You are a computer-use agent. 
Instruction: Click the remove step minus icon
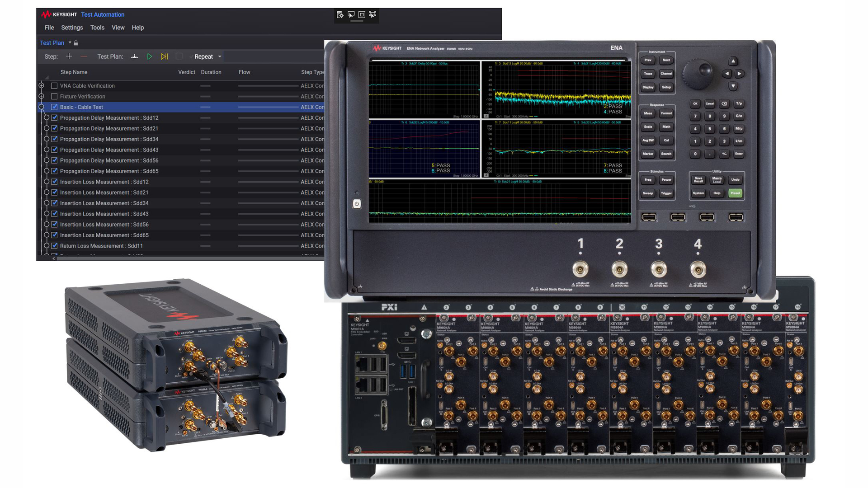point(83,56)
